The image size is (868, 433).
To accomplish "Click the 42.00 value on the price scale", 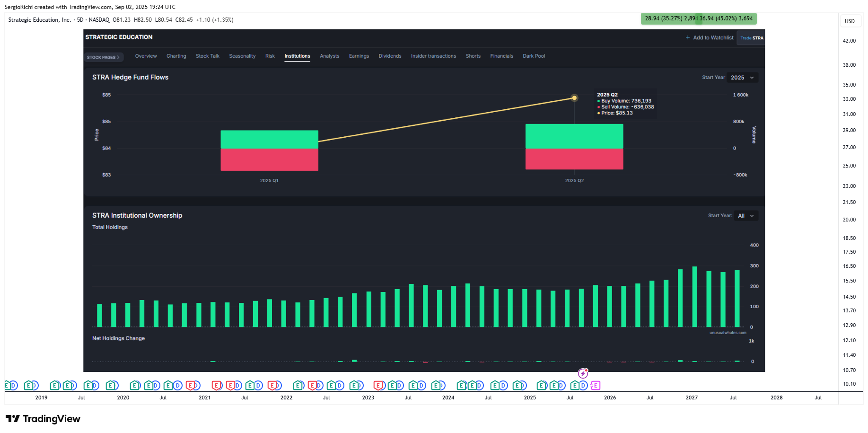I will tap(849, 41).
